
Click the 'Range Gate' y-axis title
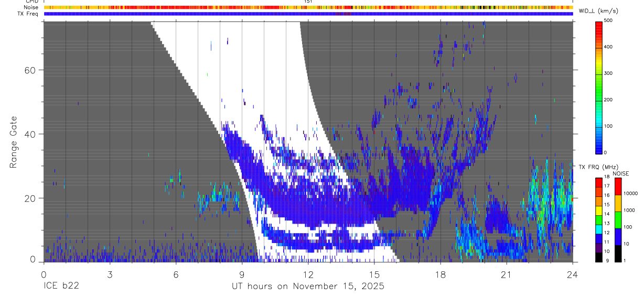[14, 142]
